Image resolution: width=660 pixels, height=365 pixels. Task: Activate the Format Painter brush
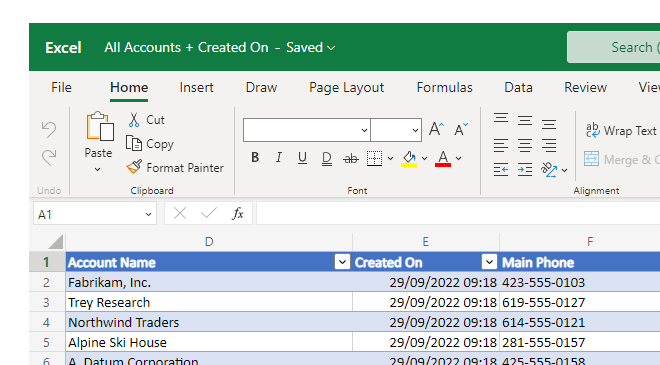click(175, 168)
